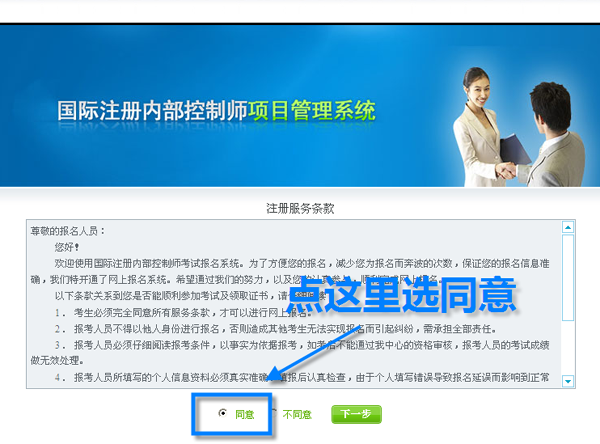Click clause 2 about 不得以他人身份进行报名

(x=276, y=329)
